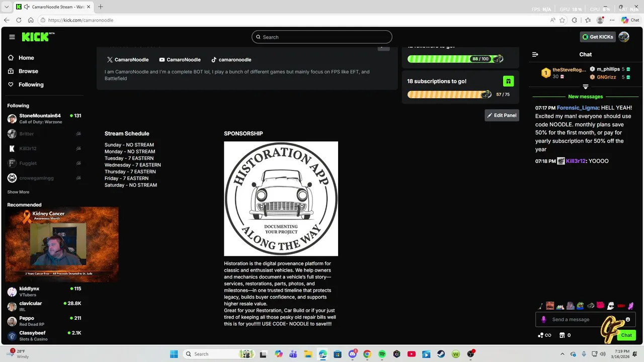Click the subscriptions goal progress bar
This screenshot has width=644, height=362.
point(449,95)
